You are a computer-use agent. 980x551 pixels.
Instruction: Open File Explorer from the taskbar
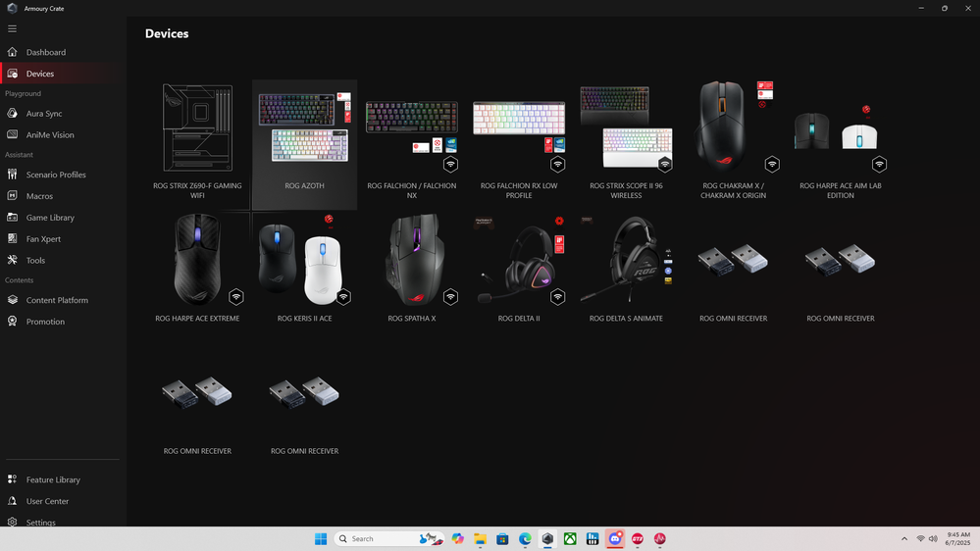pyautogui.click(x=480, y=538)
